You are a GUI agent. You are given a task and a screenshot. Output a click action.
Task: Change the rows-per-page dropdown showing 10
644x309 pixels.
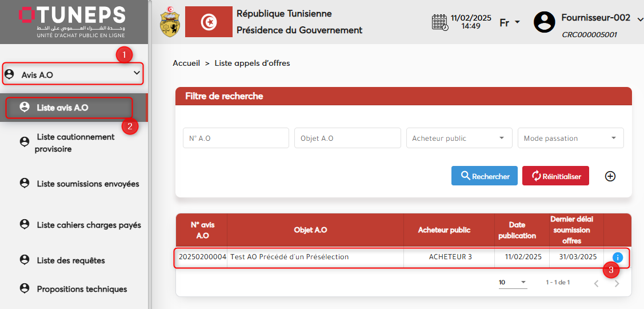(513, 283)
